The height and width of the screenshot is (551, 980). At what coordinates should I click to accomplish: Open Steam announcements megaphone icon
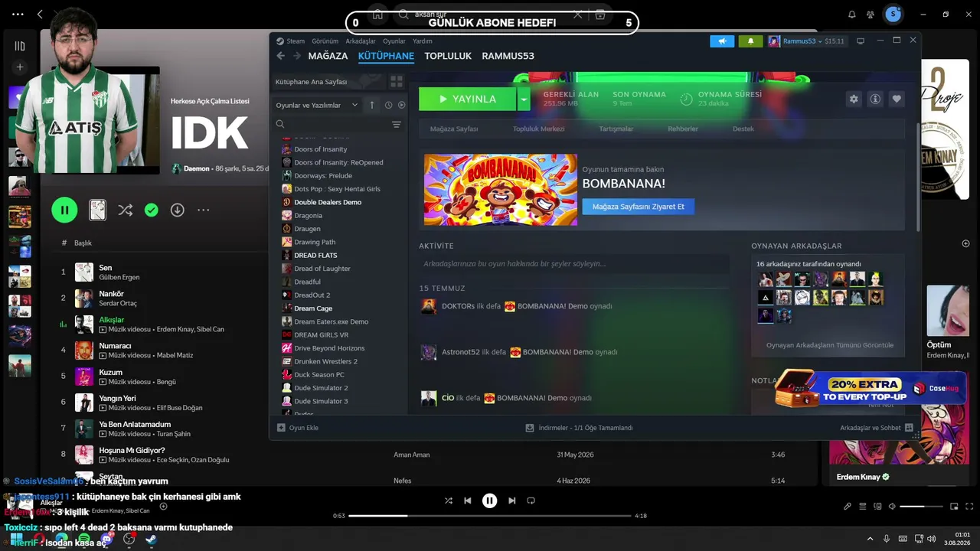pyautogui.click(x=722, y=41)
